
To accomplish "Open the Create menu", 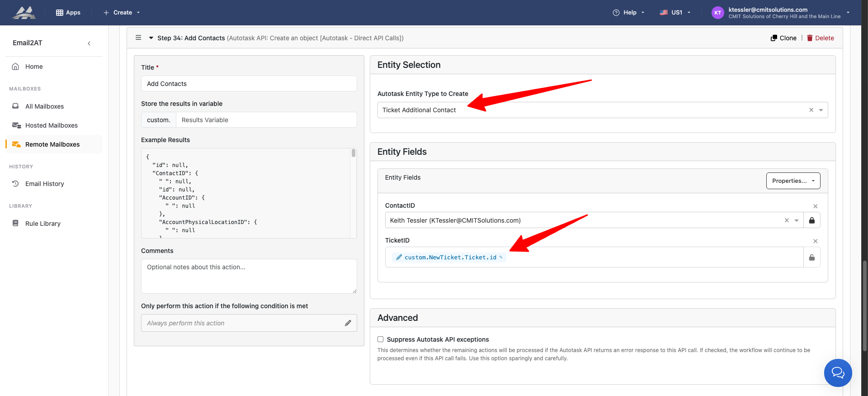I will click(122, 13).
